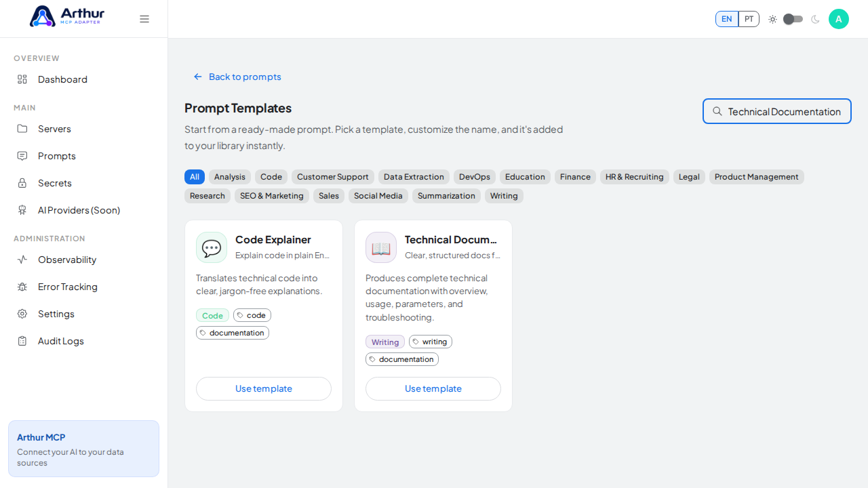This screenshot has width=868, height=488.
Task: Click the sun light-mode icon
Action: click(x=772, y=19)
